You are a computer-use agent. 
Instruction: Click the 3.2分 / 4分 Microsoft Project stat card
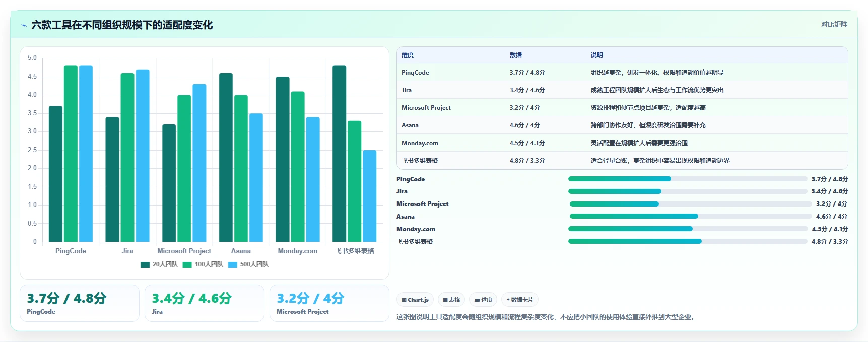point(329,303)
